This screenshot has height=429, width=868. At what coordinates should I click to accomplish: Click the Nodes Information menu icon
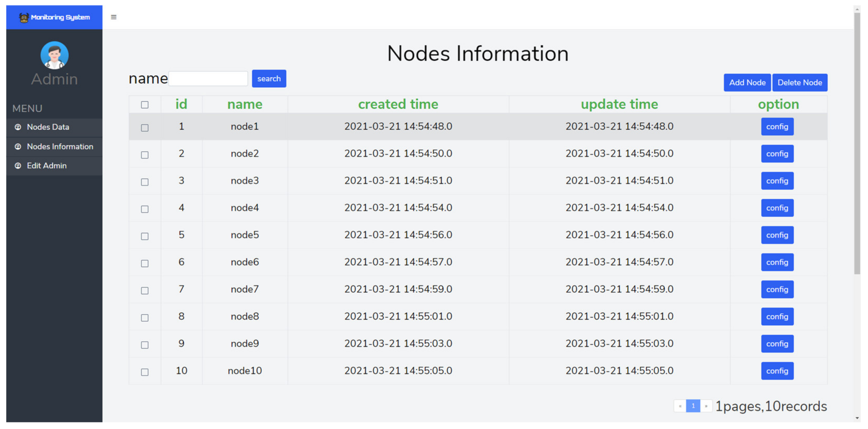(x=18, y=147)
